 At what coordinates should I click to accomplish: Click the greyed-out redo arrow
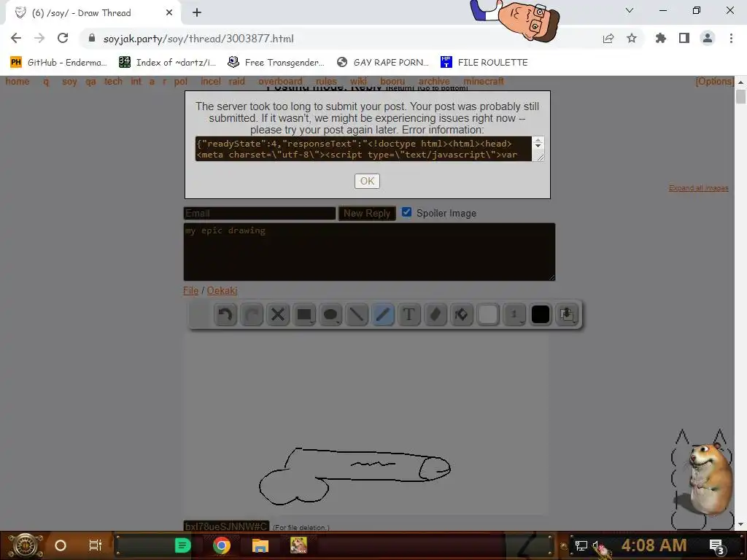pos(252,314)
